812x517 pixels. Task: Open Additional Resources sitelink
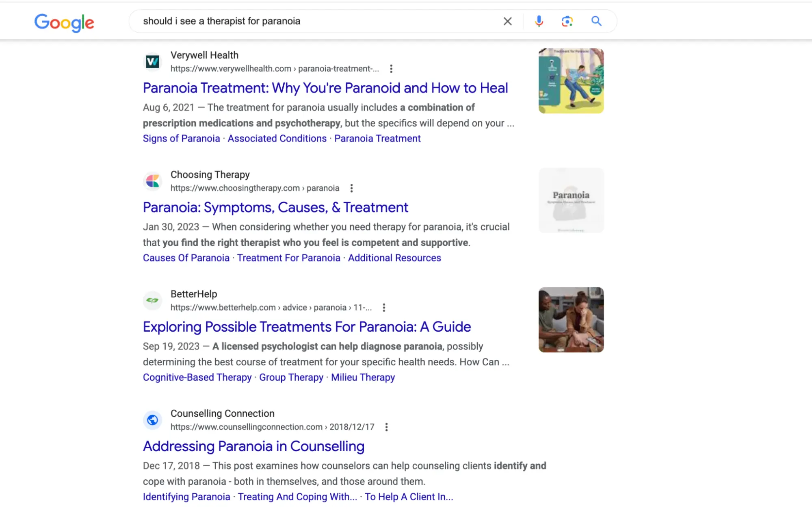(394, 258)
